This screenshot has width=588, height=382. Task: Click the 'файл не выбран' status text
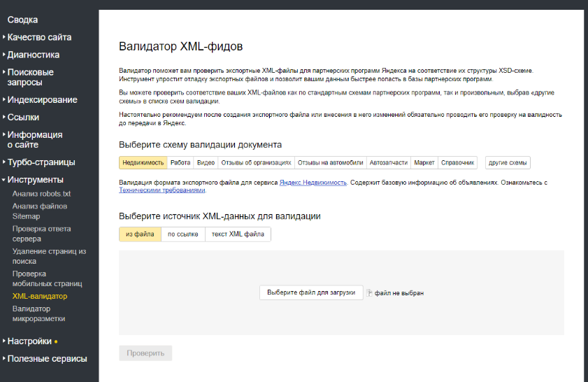tap(399, 293)
